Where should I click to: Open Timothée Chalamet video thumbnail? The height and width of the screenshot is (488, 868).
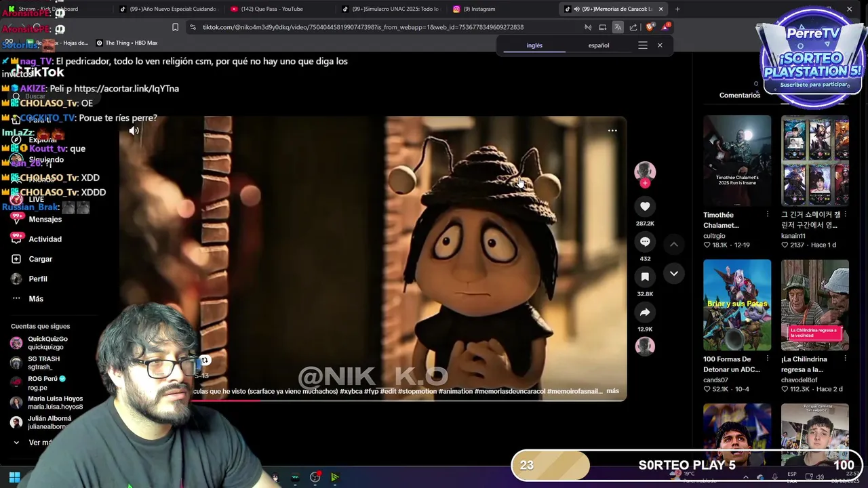(x=737, y=161)
